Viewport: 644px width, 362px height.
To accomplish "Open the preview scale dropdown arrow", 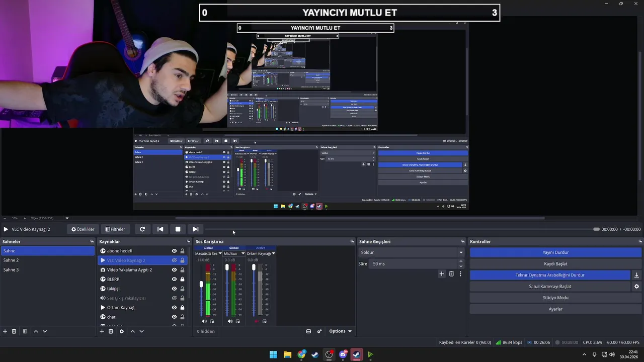I will (67, 218).
